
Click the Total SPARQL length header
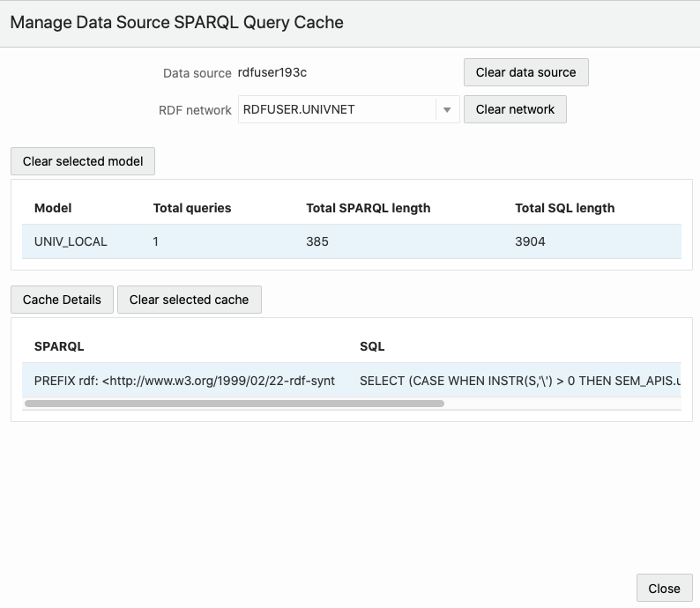[x=369, y=208]
